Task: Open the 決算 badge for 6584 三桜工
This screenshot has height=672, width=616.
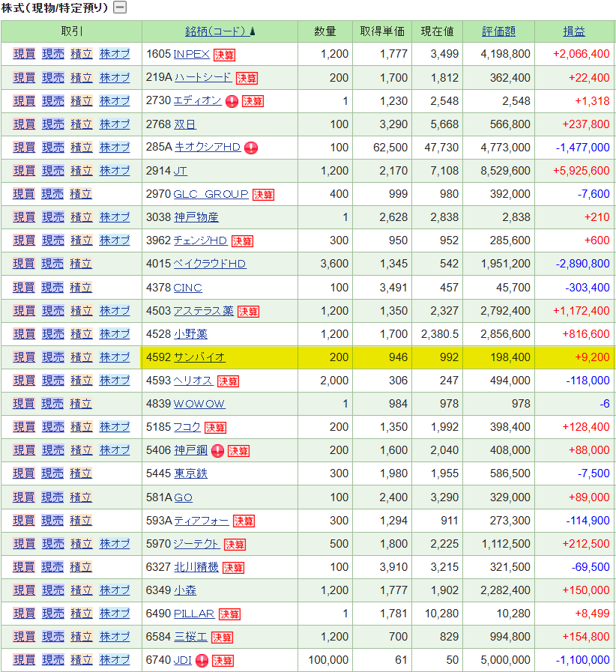Action: [222, 638]
